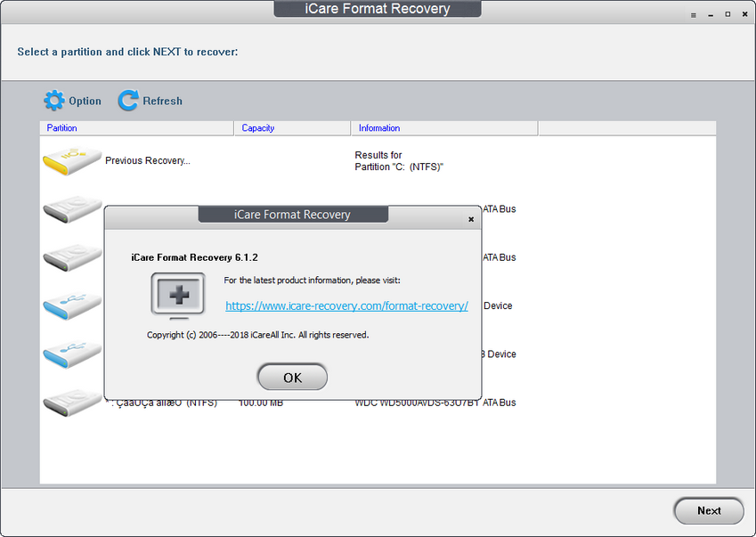
Task: Select the gray drive icon above the blue USB drives
Action: pyautogui.click(x=72, y=258)
